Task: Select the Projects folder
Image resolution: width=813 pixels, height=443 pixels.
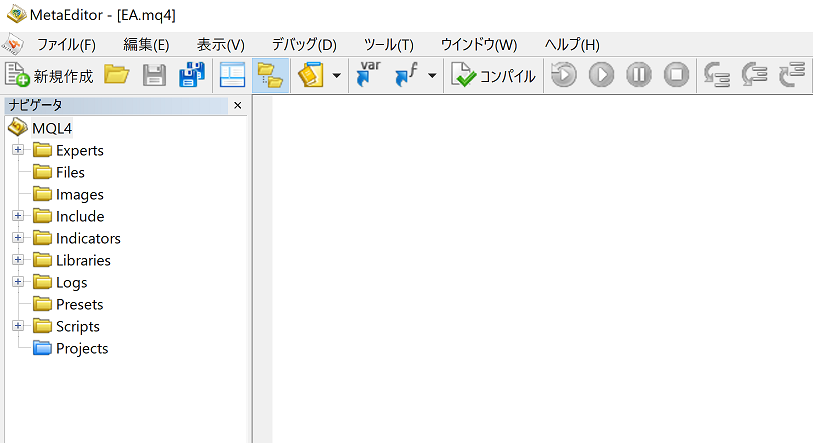Action: click(82, 349)
